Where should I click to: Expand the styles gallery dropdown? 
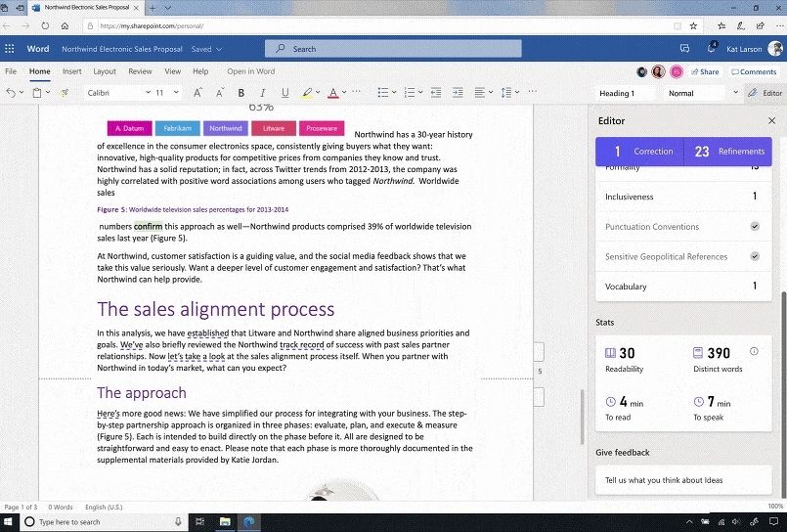(735, 93)
